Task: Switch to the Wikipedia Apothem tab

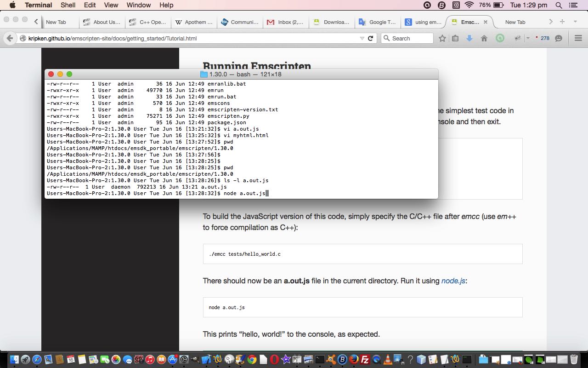Action: (x=193, y=22)
